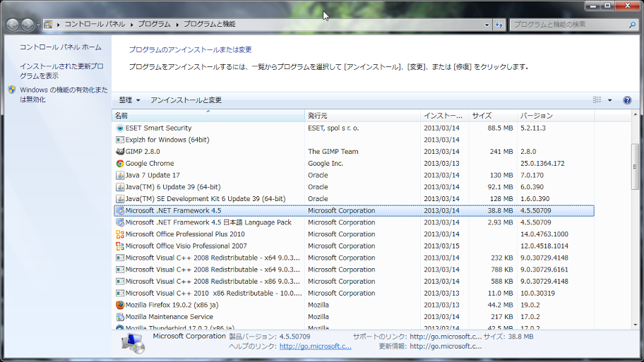Click アンインストールと変更 in the toolbar
This screenshot has height=362, width=644.
tap(186, 100)
